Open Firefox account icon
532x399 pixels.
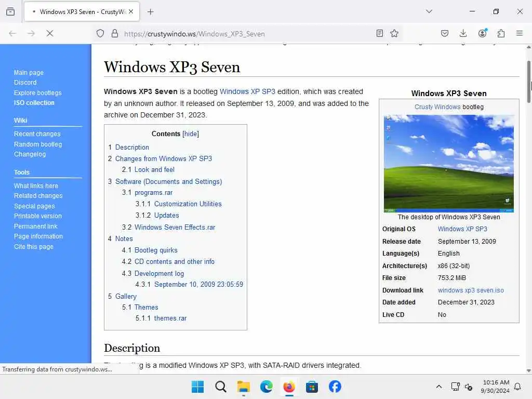coord(482,33)
